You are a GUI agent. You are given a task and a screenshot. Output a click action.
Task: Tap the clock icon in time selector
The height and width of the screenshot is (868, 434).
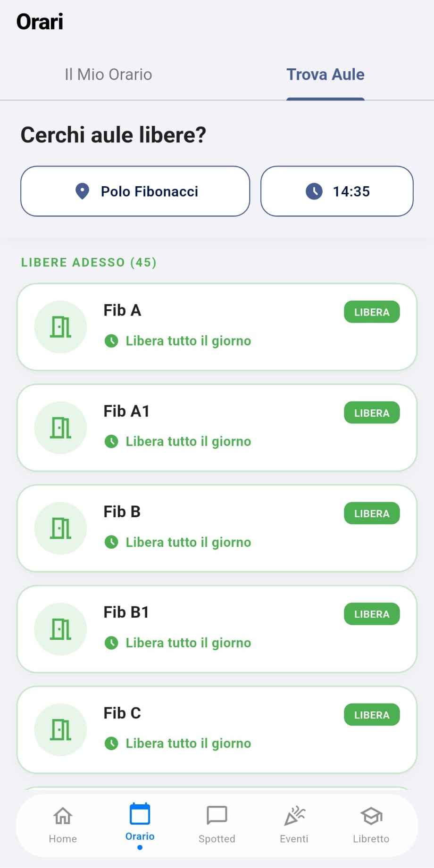[x=314, y=191]
